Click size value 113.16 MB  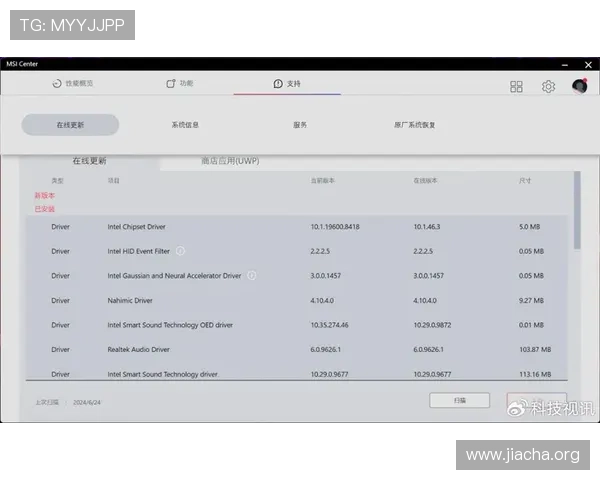(535, 374)
